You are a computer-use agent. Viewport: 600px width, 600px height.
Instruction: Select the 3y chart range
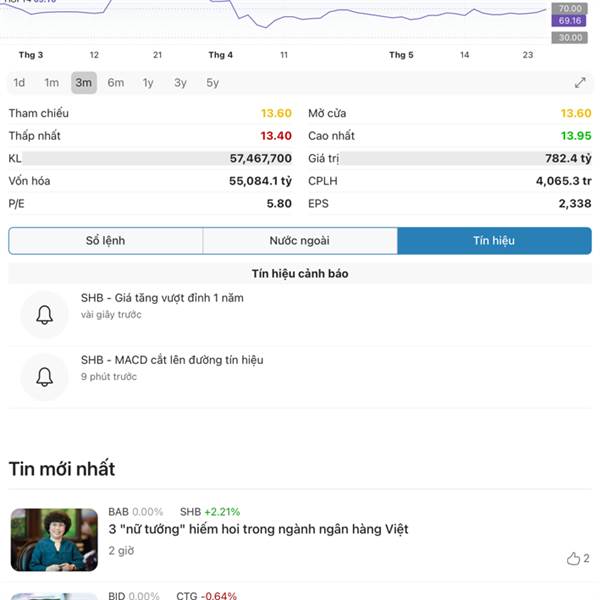[x=180, y=83]
